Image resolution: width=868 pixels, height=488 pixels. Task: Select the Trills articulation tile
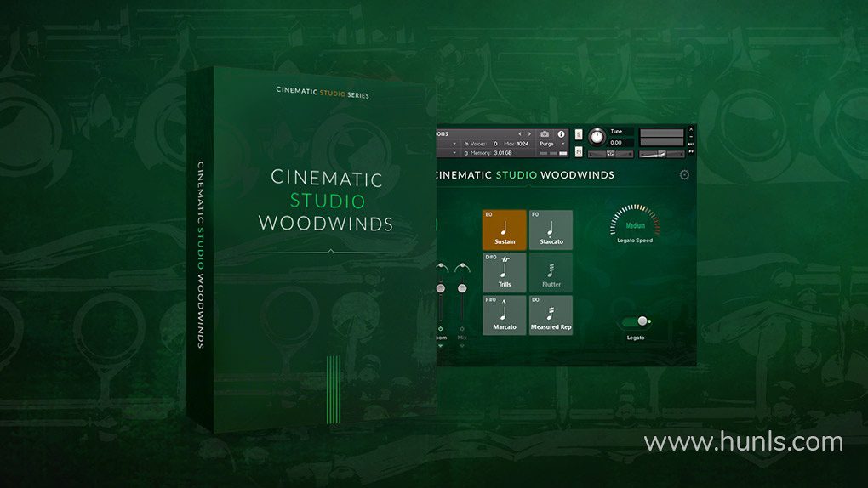coord(504,272)
